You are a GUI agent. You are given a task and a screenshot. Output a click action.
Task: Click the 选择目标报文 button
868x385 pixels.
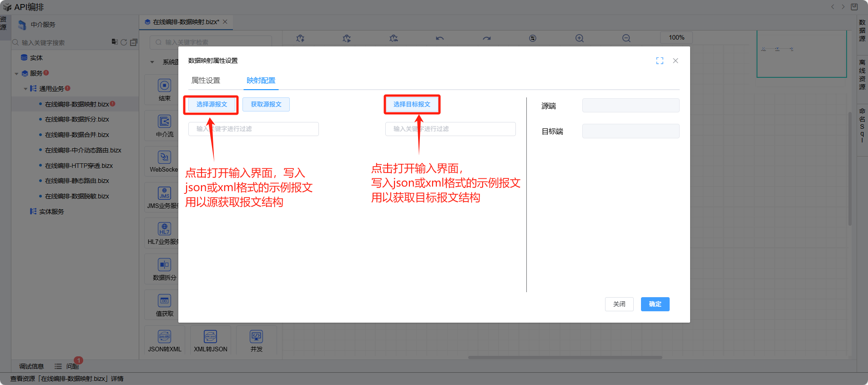(x=412, y=105)
